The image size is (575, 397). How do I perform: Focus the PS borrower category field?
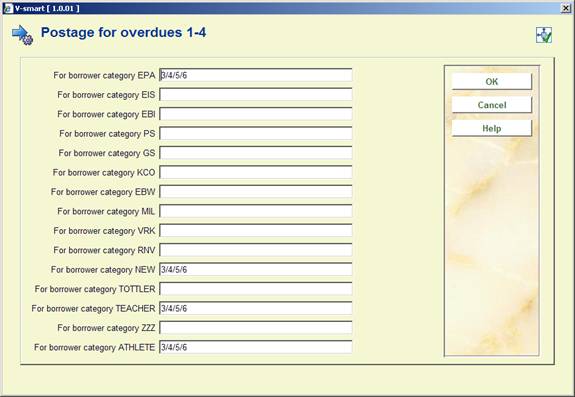(x=256, y=133)
